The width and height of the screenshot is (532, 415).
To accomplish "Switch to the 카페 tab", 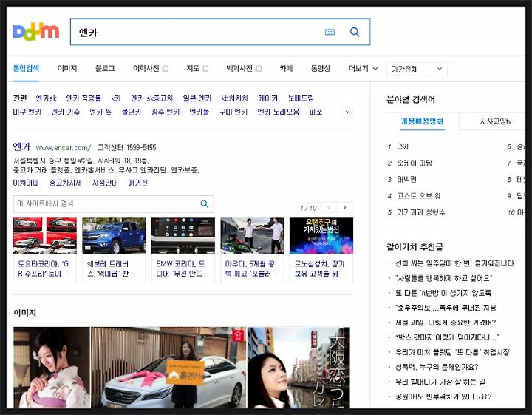I will click(x=286, y=69).
